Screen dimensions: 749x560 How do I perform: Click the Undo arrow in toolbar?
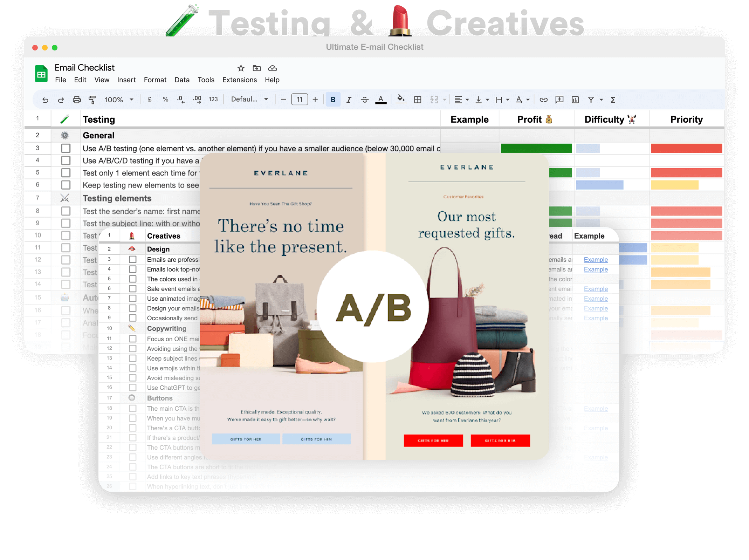[x=45, y=100]
